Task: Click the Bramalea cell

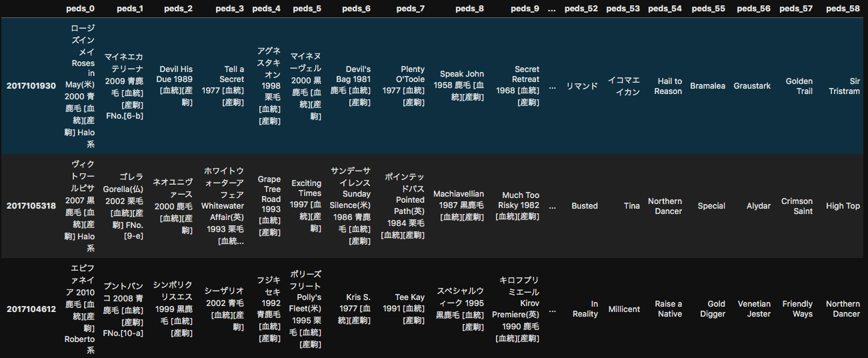Action: click(707, 86)
